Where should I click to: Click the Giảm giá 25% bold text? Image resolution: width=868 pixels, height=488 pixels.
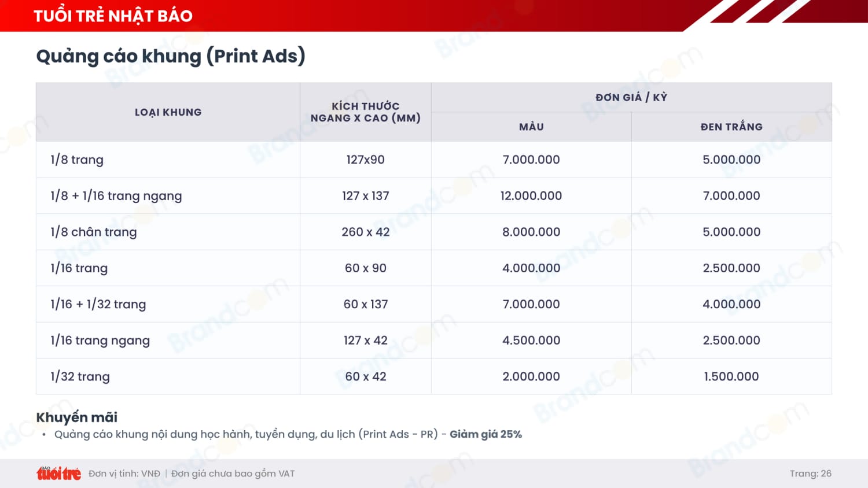tap(486, 434)
